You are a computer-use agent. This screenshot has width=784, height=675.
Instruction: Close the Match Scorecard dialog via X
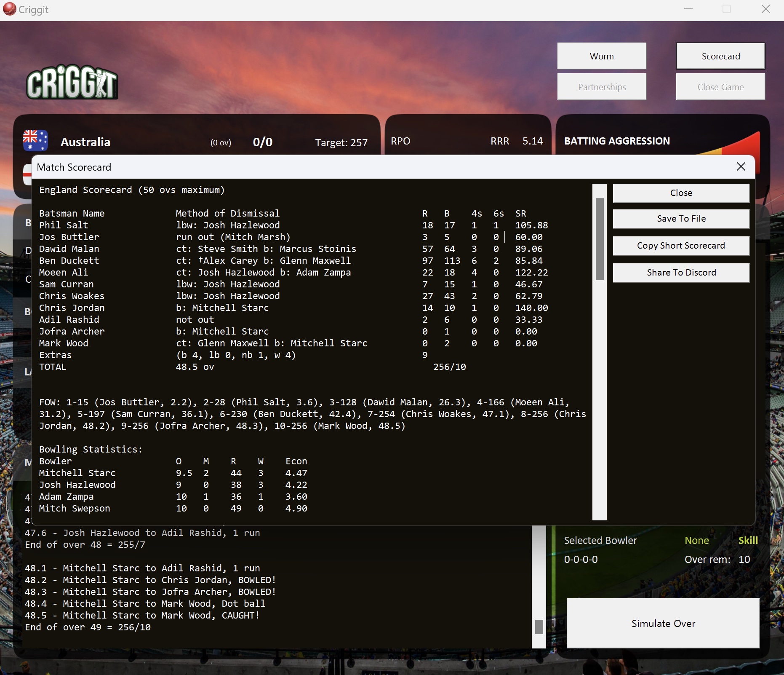coord(741,167)
